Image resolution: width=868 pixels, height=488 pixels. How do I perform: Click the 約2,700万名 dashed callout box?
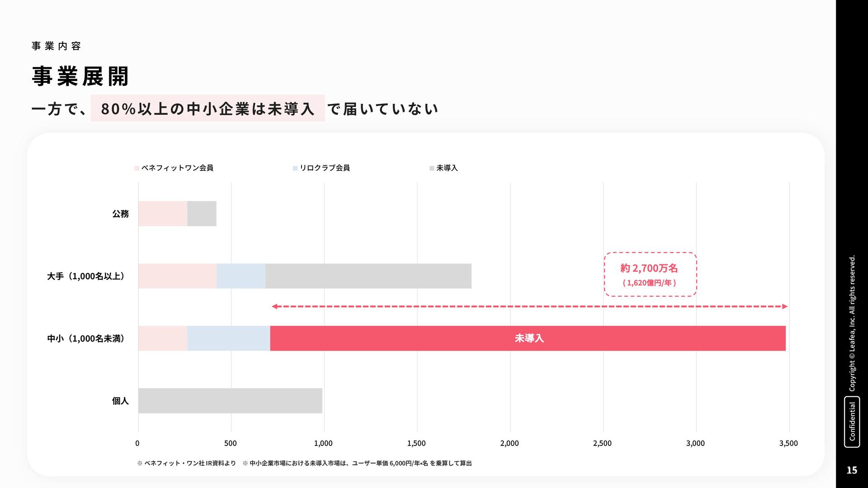tap(650, 274)
